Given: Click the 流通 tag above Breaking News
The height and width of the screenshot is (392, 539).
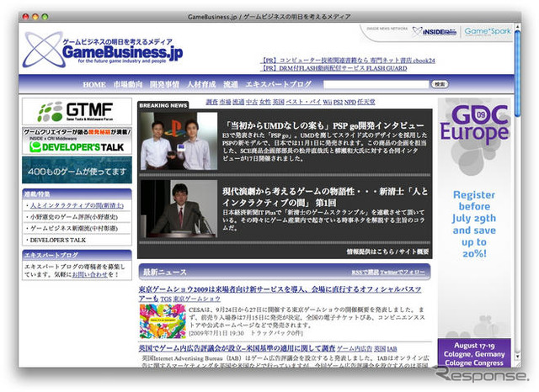Looking at the screenshot, I should 238,102.
